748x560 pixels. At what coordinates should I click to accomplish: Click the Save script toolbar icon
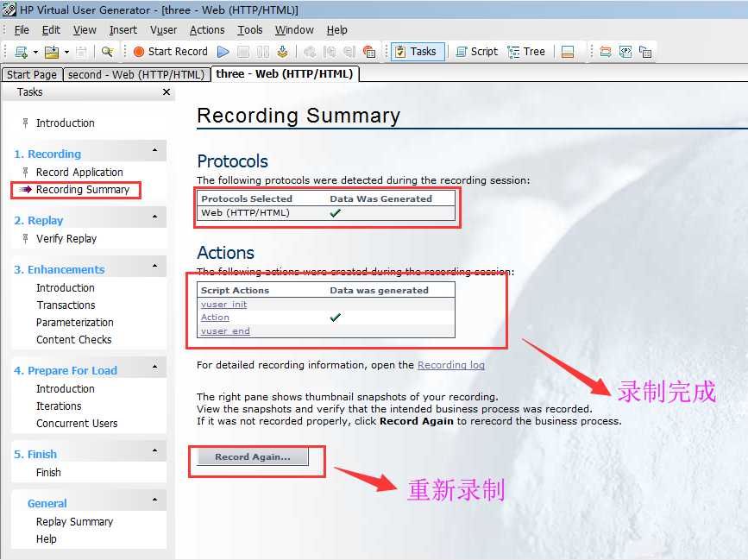click(x=82, y=52)
